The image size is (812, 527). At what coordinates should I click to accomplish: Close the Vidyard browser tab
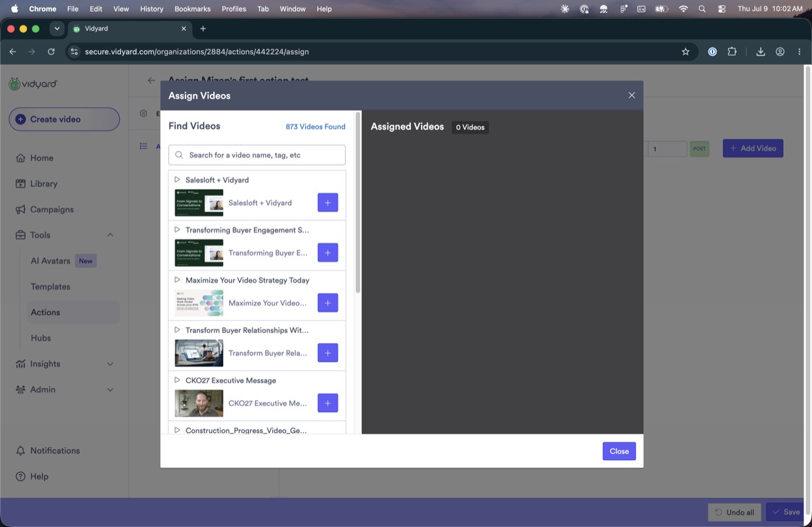184,28
